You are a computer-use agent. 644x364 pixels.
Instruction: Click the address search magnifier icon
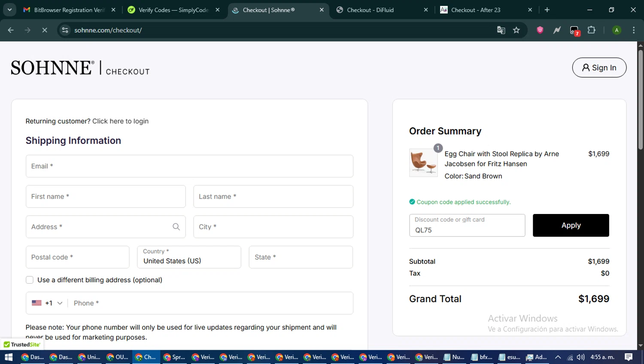176,226
